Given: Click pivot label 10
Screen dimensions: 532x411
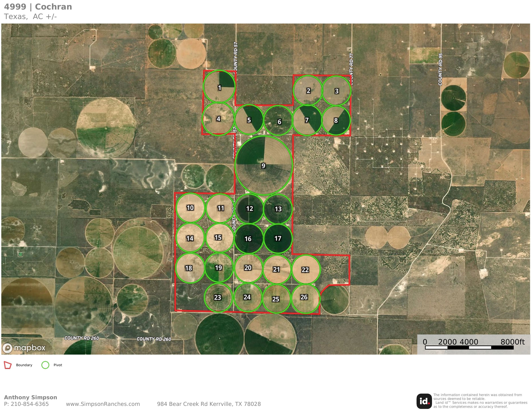Looking at the screenshot, I should click(x=190, y=208).
